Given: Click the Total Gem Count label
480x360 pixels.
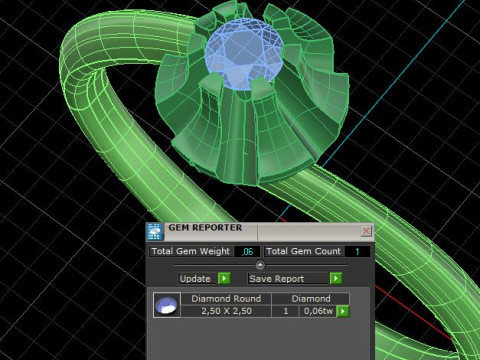Looking at the screenshot, I should pyautogui.click(x=304, y=251).
